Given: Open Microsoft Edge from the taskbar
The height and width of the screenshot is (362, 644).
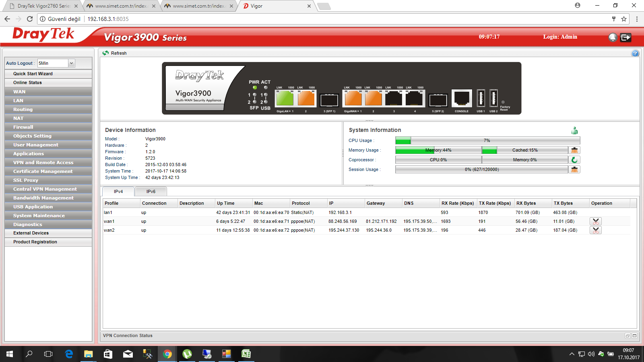Looking at the screenshot, I should 69,354.
